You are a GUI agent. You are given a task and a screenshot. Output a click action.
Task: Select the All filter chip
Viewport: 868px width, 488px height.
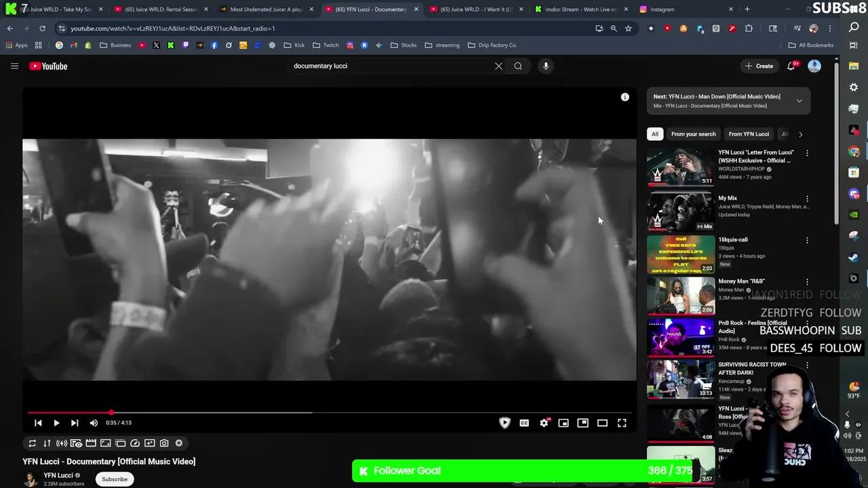[x=655, y=134]
